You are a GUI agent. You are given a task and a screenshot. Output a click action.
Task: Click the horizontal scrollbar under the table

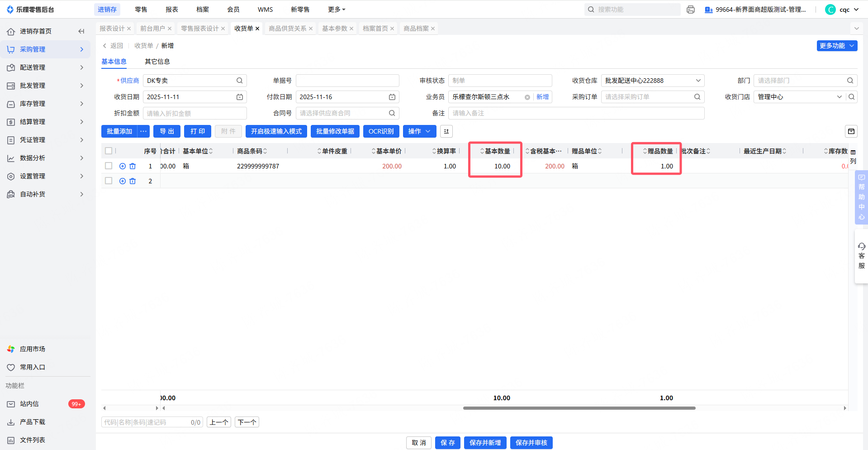[x=579, y=408]
